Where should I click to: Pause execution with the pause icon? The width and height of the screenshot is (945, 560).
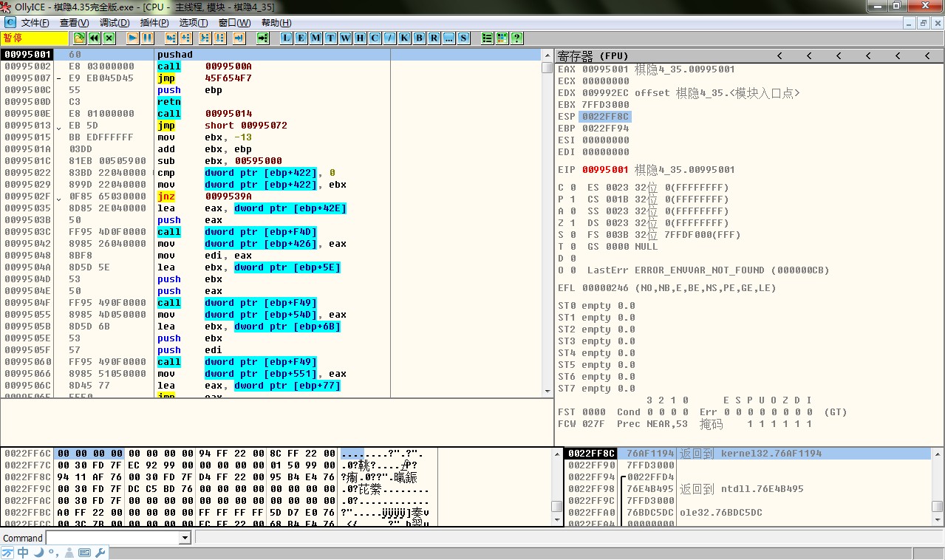(148, 38)
